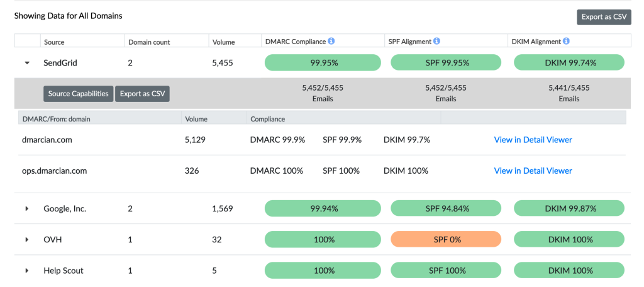Export SendGrid data as CSV
This screenshot has height=287, width=644.
(142, 94)
